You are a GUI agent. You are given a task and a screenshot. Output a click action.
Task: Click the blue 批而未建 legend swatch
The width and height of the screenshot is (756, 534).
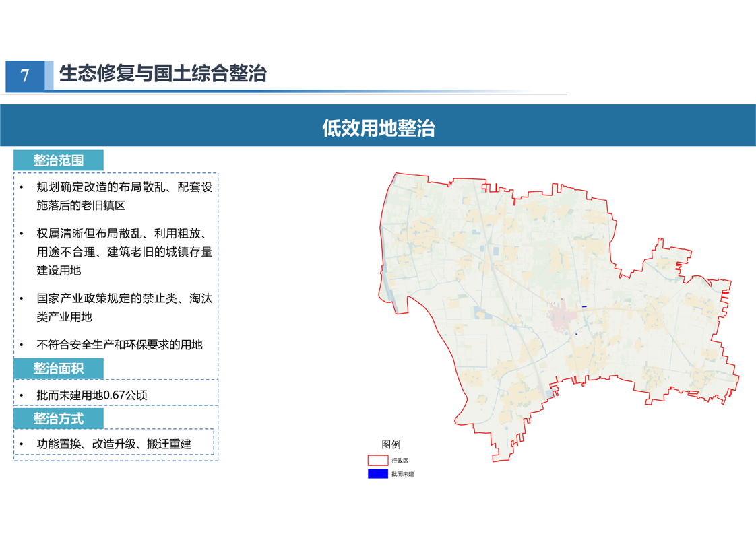coord(377,474)
